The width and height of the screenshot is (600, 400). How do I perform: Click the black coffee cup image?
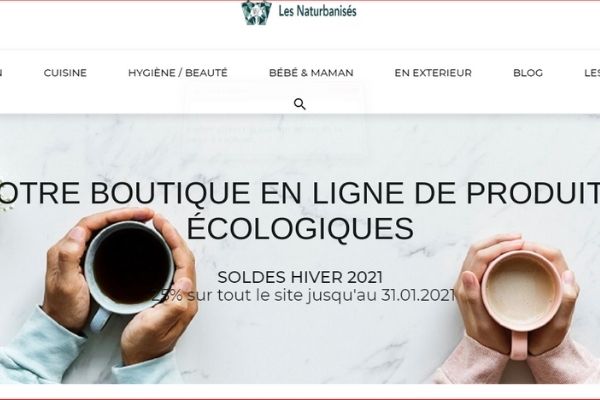(129, 268)
